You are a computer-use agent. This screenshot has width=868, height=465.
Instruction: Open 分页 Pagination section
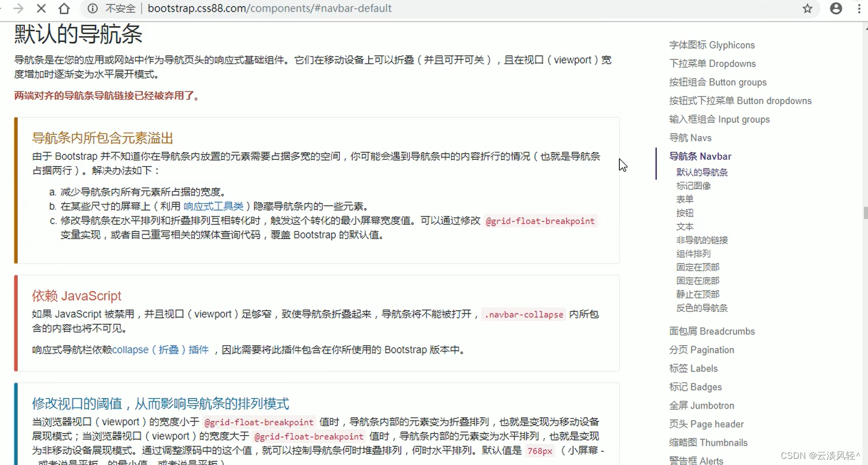point(702,350)
